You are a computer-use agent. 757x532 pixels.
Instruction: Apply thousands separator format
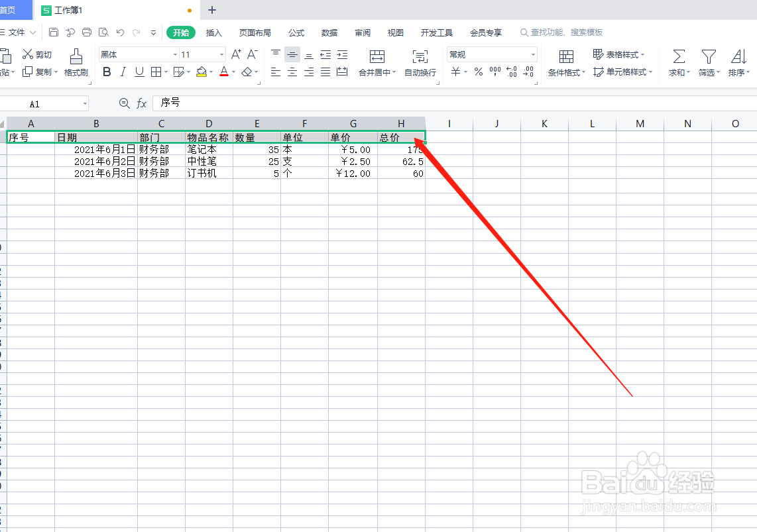point(495,72)
